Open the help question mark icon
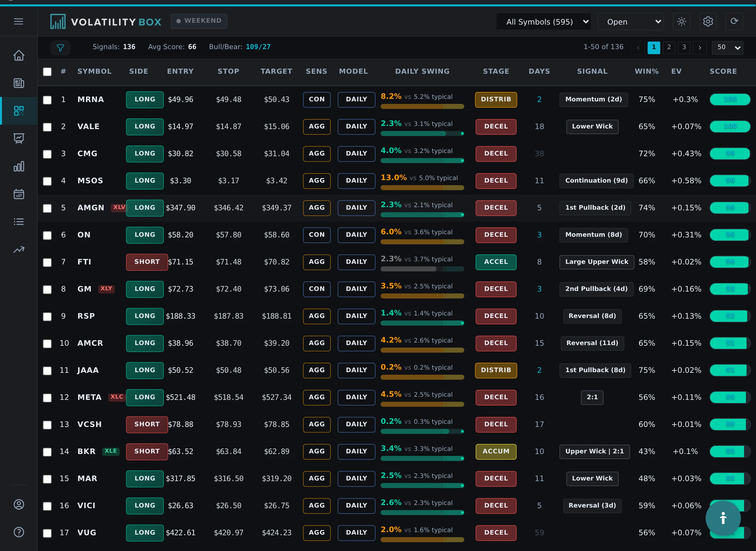The height and width of the screenshot is (551, 756). coord(19,532)
